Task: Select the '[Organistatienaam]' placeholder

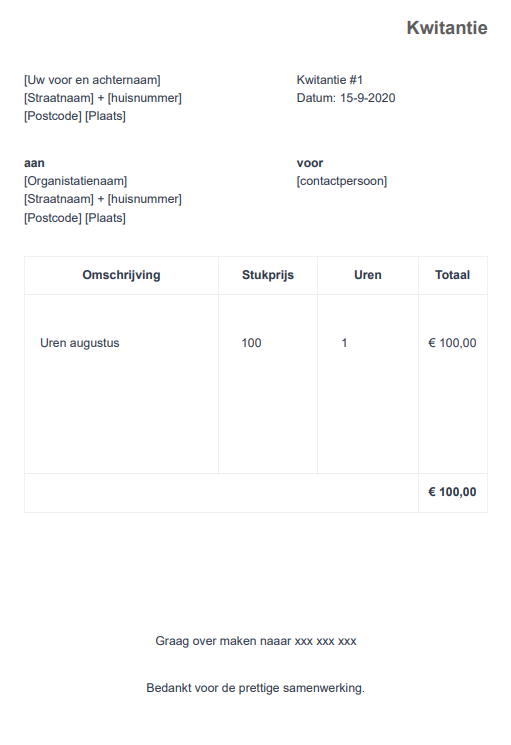Action: (x=76, y=181)
